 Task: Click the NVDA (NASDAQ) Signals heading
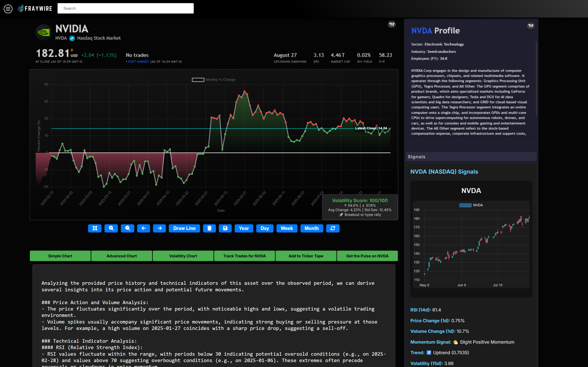point(444,172)
